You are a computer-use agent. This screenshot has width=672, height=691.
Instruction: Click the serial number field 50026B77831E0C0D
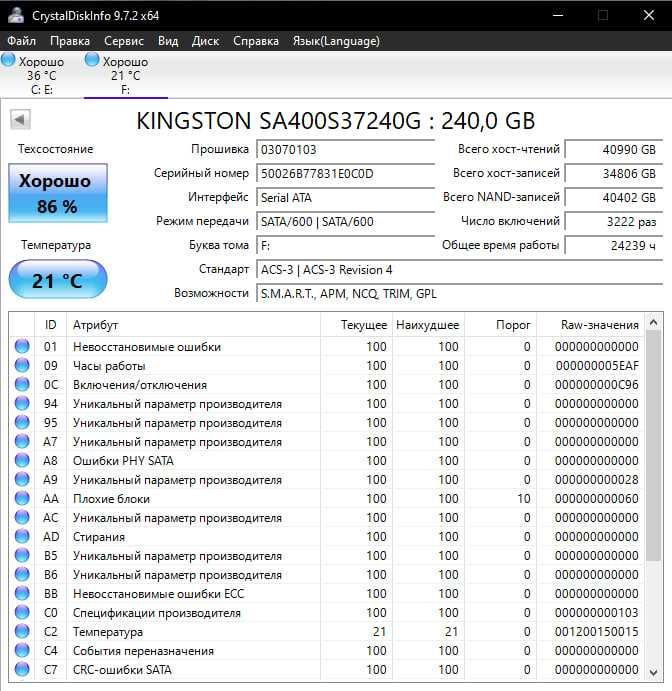345,174
